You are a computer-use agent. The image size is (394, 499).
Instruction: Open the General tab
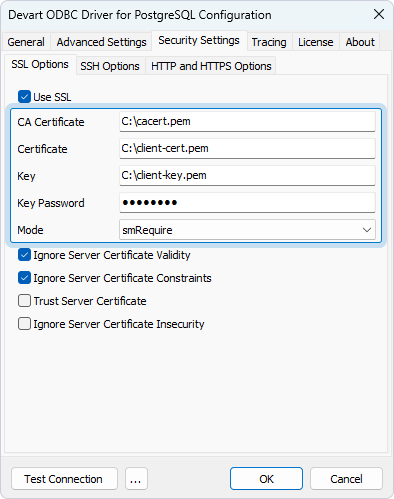tap(26, 42)
